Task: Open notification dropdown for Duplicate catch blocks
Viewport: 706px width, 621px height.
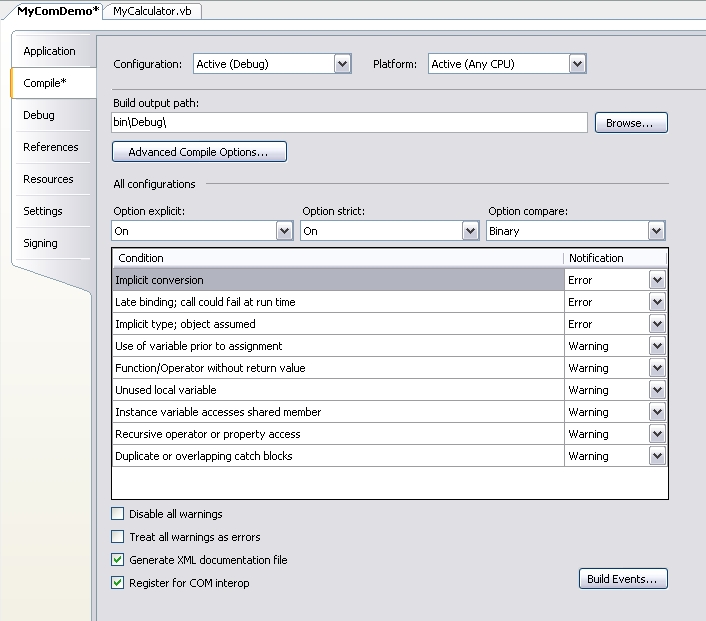Action: click(x=657, y=456)
